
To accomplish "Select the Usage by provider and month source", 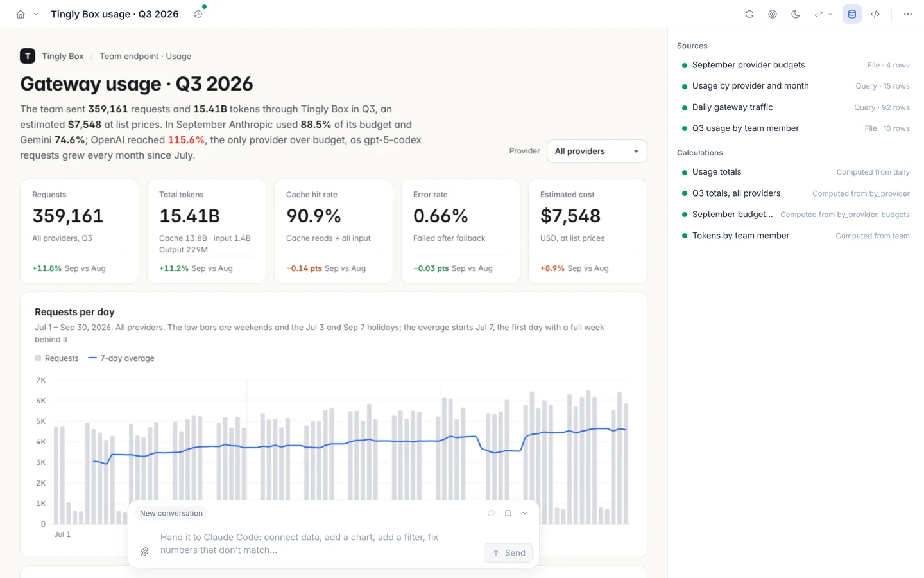I will [x=796, y=86].
